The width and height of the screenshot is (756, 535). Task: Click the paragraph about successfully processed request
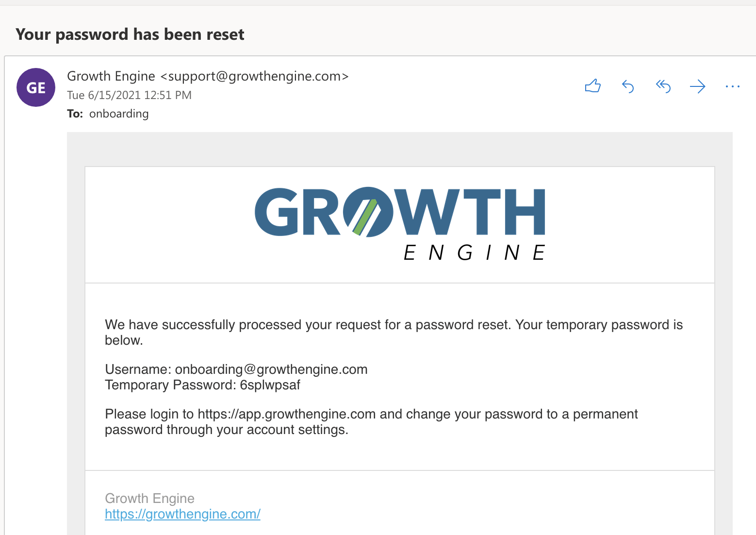click(x=394, y=333)
